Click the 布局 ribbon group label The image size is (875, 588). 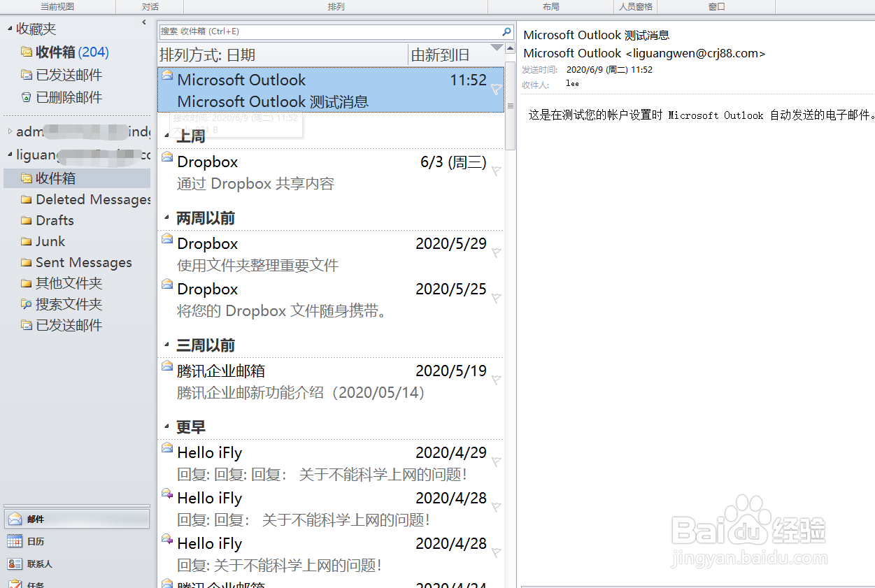[550, 6]
